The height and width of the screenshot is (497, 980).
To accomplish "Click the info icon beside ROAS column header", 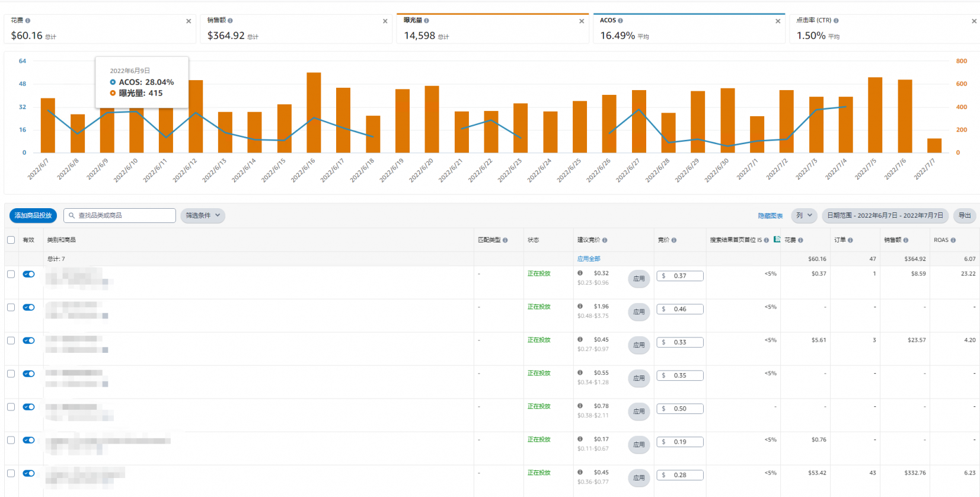I will 953,240.
